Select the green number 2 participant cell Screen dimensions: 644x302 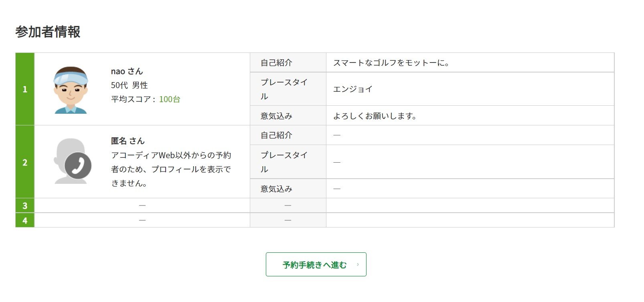click(25, 162)
